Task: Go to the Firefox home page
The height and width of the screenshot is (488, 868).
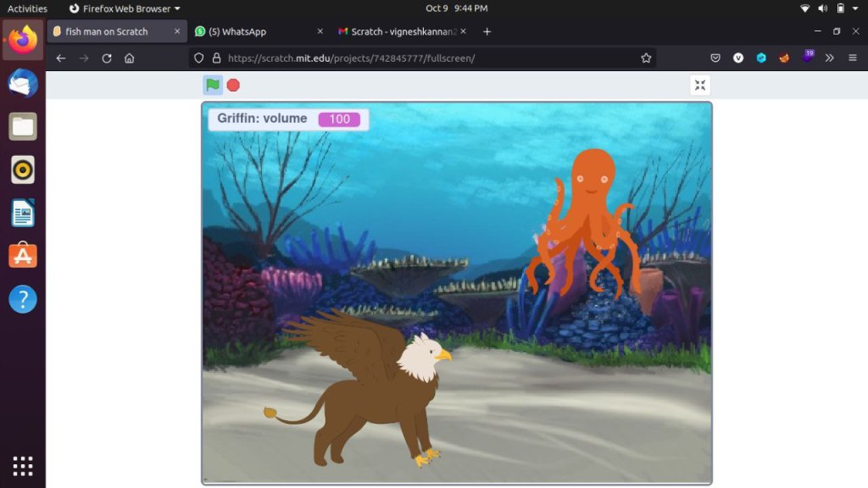Action: coord(130,58)
